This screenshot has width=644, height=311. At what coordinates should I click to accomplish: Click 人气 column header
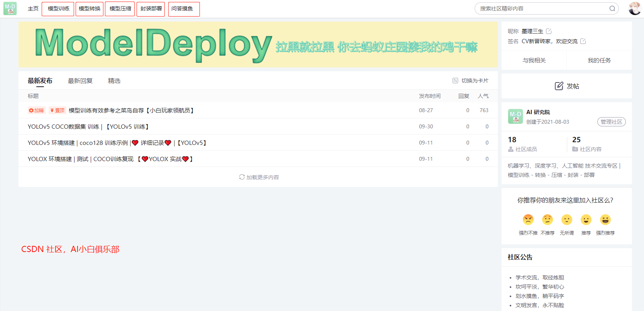coord(483,96)
